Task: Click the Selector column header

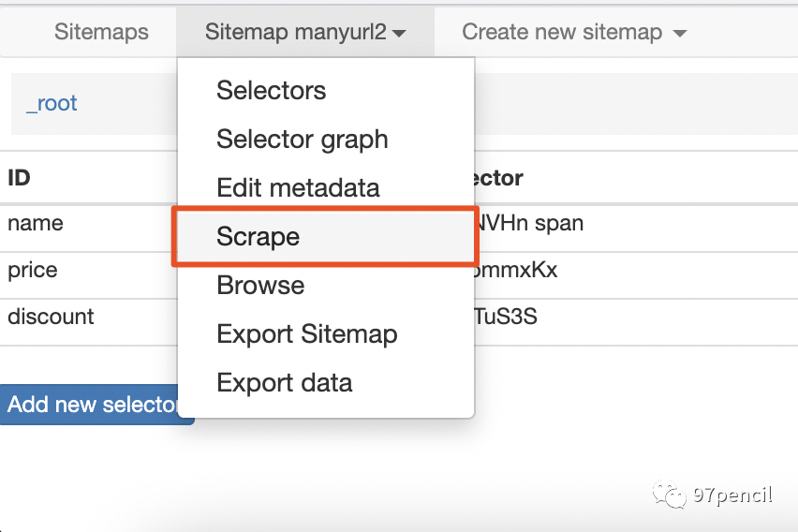Action: (x=500, y=178)
